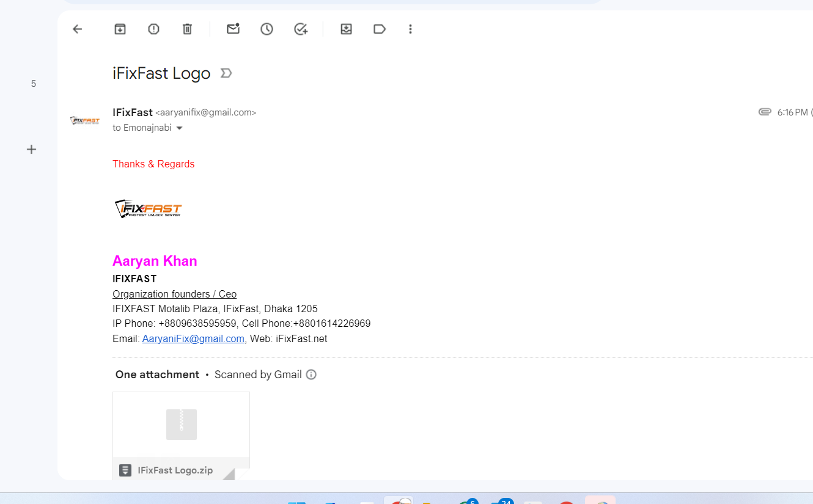
Task: Click info icon next to Scanned by Gmail
Action: click(311, 374)
